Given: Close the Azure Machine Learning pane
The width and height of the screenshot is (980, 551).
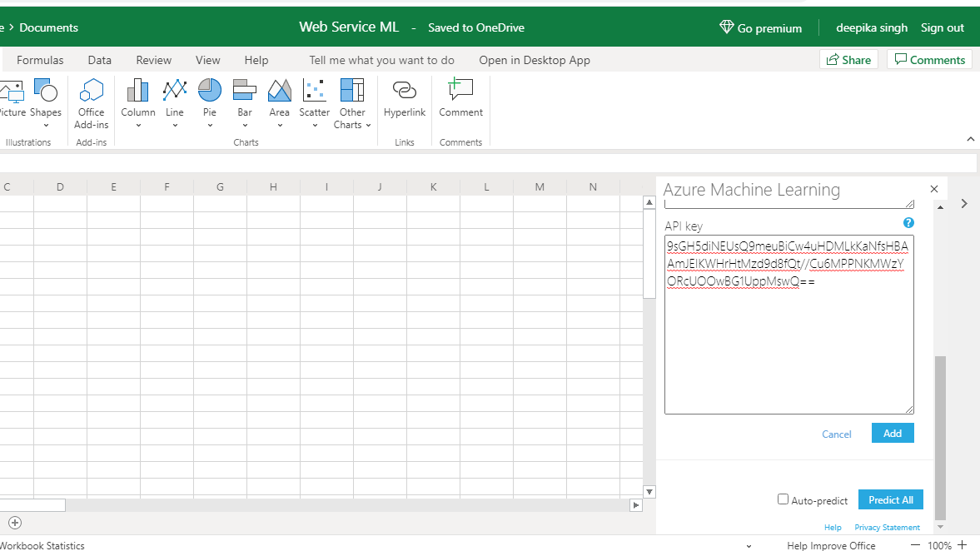Looking at the screenshot, I should tap(934, 189).
